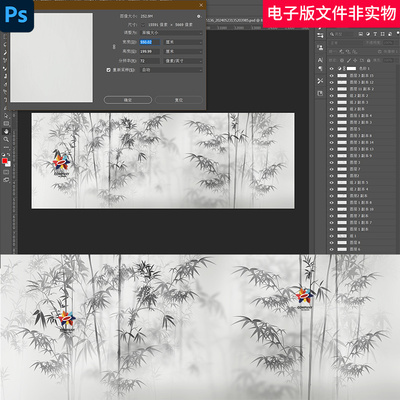Click the lock transparent pixels icon

pyautogui.click(x=342, y=60)
